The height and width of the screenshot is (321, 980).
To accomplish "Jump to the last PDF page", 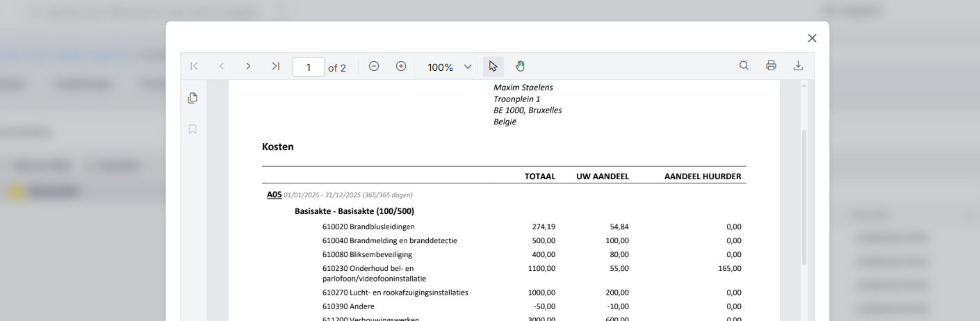I will 275,66.
